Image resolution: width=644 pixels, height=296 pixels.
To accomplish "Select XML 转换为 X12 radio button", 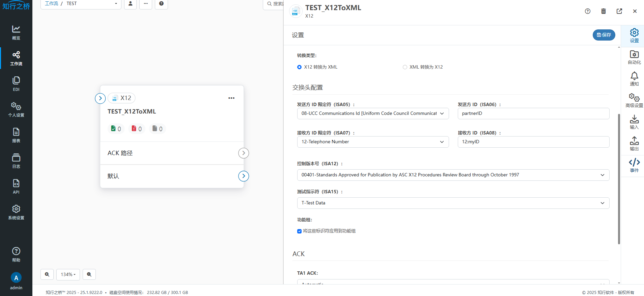I will pos(405,67).
